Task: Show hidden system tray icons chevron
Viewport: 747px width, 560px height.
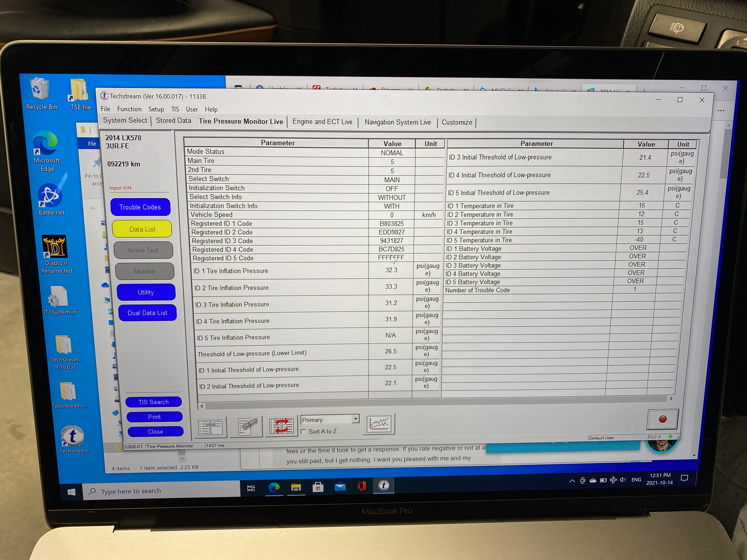Action: [x=572, y=481]
